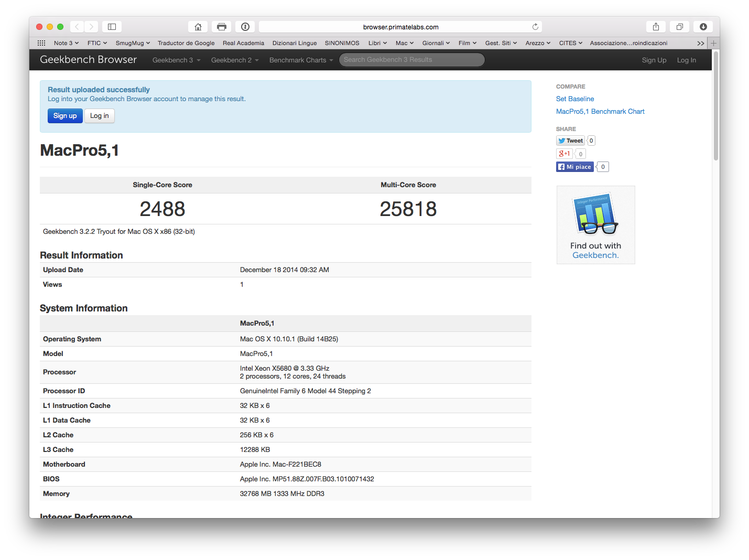749x560 pixels.
Task: Expand the Gest. Siti bookmarks folder
Action: (501, 43)
